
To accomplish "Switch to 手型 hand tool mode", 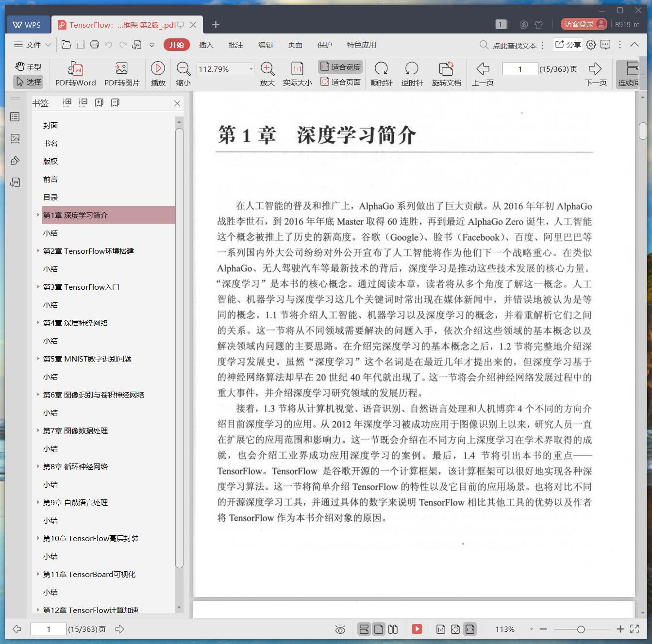I will click(x=28, y=67).
